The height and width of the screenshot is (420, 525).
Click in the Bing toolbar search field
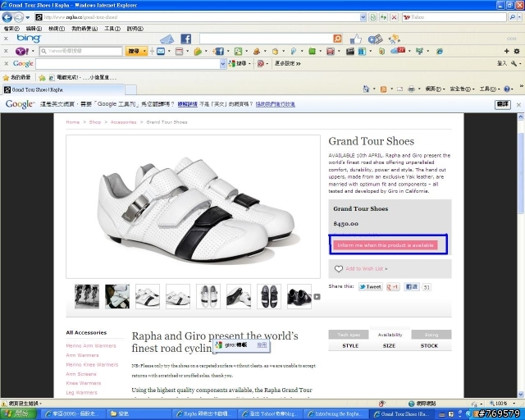click(266, 39)
